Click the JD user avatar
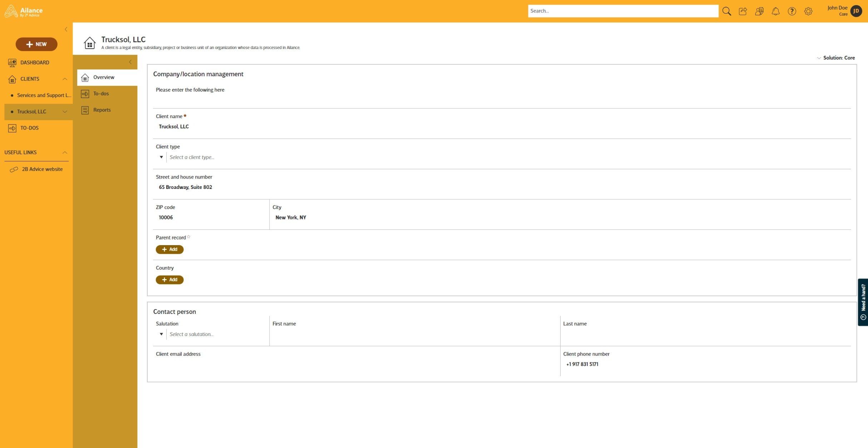The height and width of the screenshot is (448, 868). coord(856,11)
